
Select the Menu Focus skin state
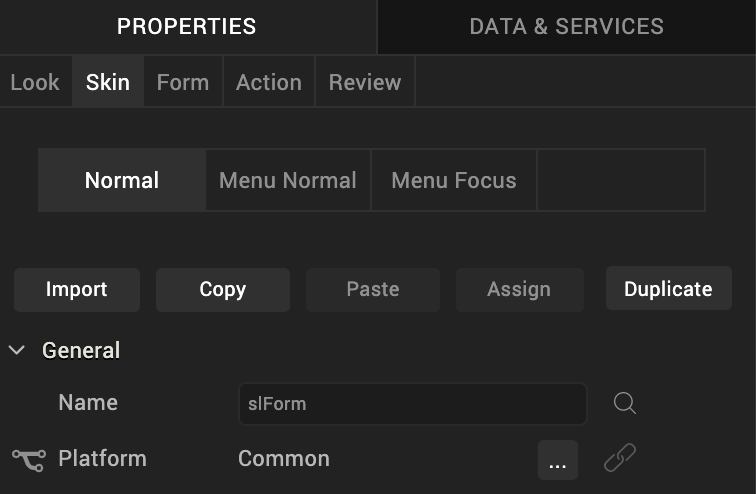click(454, 181)
